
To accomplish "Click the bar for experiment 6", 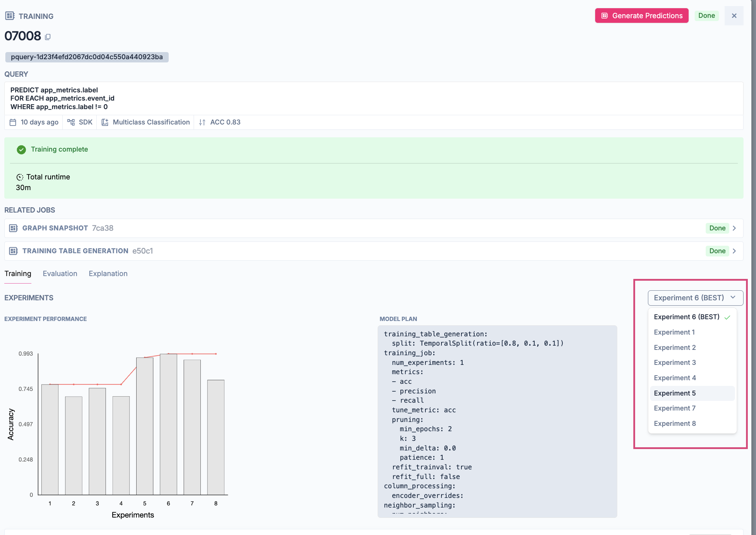I will (168, 424).
